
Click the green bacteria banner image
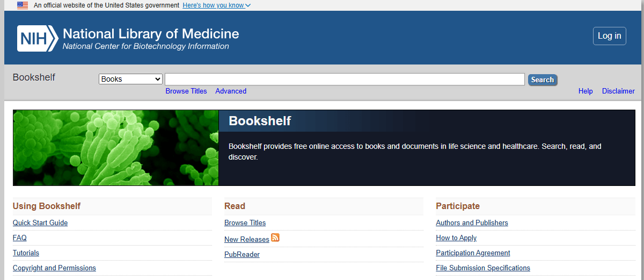click(x=116, y=148)
